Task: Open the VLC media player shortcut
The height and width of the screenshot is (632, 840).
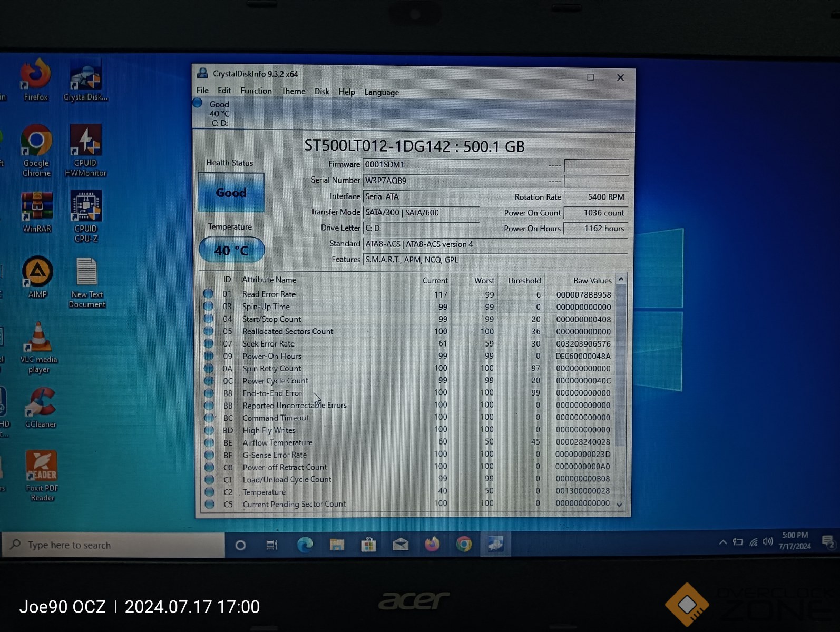Action: tap(38, 348)
